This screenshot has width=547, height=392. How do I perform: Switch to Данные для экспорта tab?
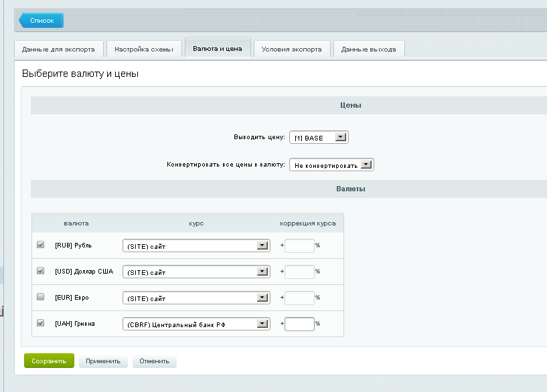coord(59,50)
